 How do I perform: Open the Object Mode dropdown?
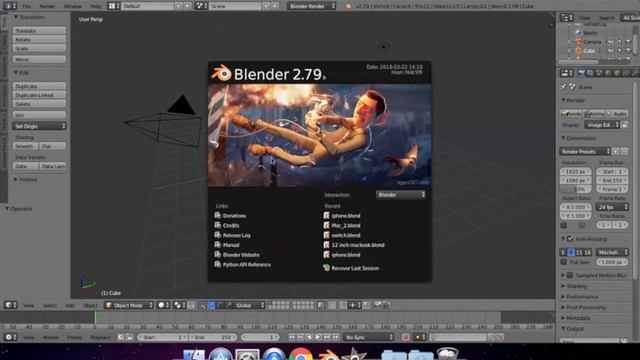coord(129,305)
